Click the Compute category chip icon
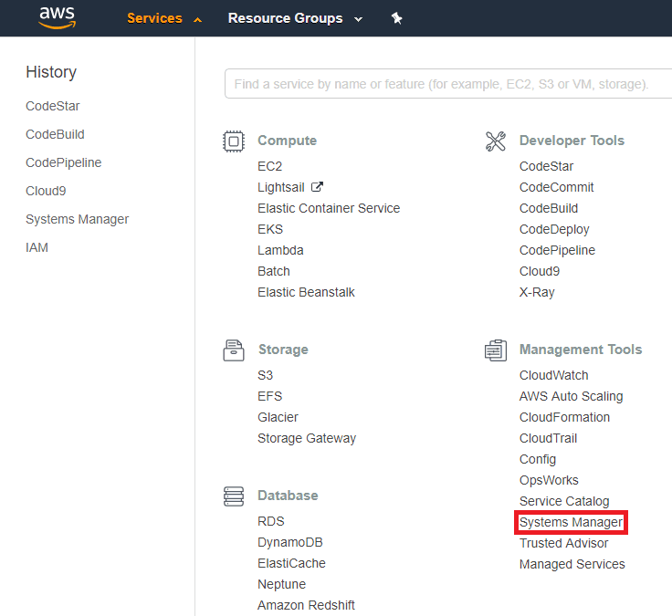The image size is (672, 616). point(234,141)
